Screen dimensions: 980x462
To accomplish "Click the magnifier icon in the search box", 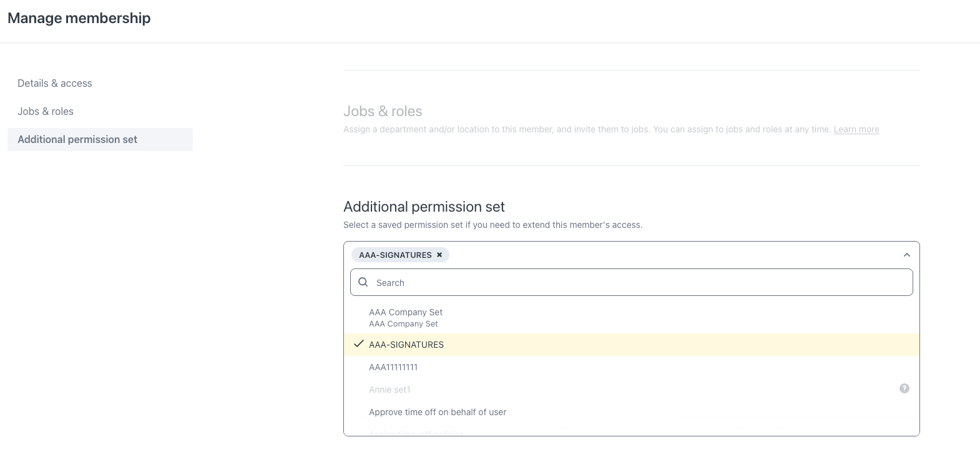I will tap(363, 282).
